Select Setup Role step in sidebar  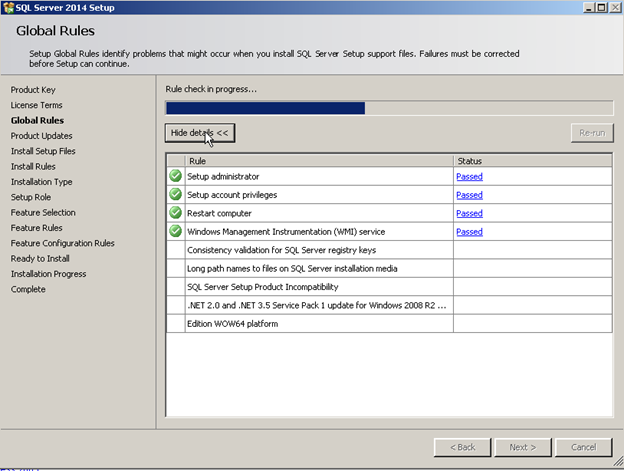31,197
